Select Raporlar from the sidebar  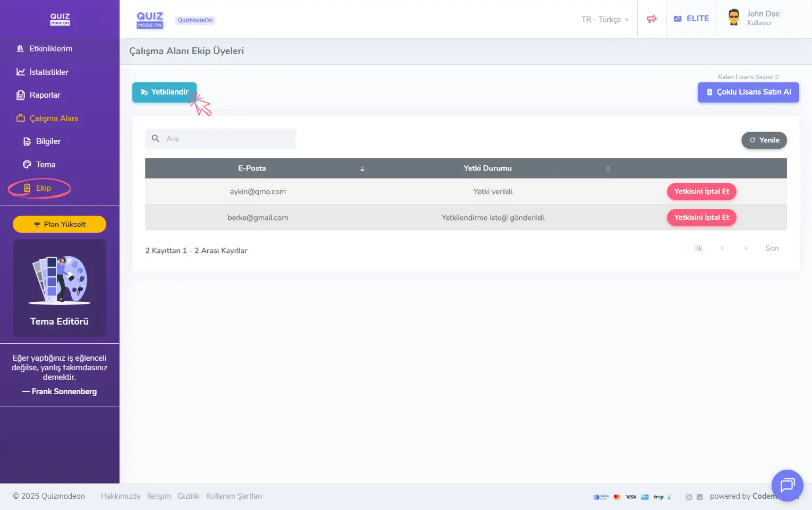45,95
